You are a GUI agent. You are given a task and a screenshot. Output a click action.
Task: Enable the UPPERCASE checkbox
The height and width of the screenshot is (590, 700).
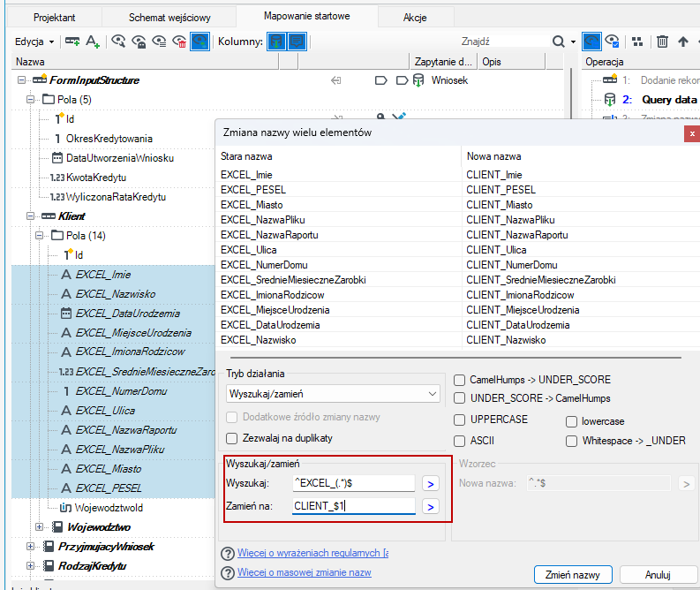pos(459,420)
